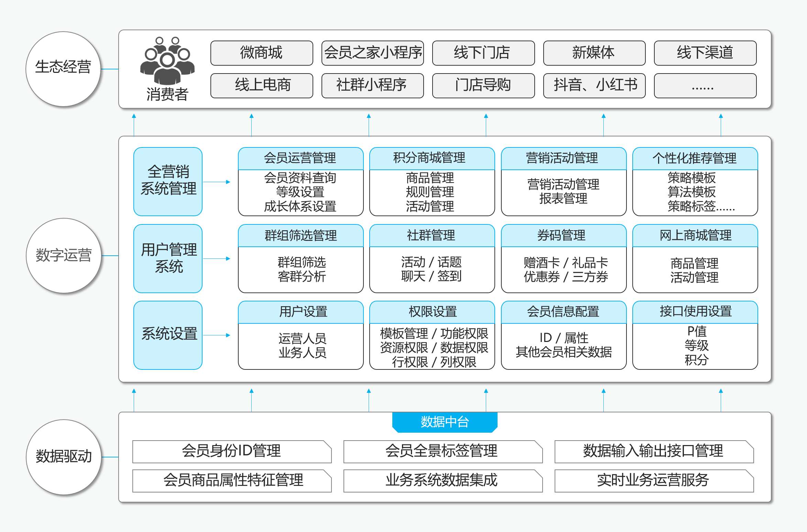Select the 积分商城管理 card header
Viewport: 807px width, 532px height.
(x=432, y=158)
